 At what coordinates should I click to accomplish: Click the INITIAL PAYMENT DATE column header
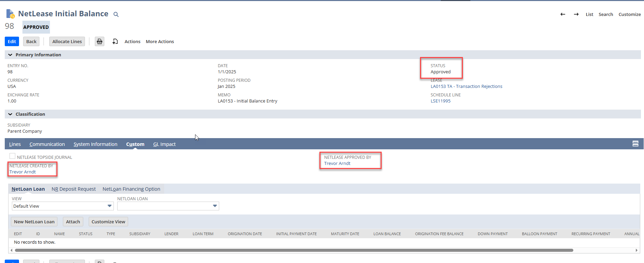click(296, 234)
